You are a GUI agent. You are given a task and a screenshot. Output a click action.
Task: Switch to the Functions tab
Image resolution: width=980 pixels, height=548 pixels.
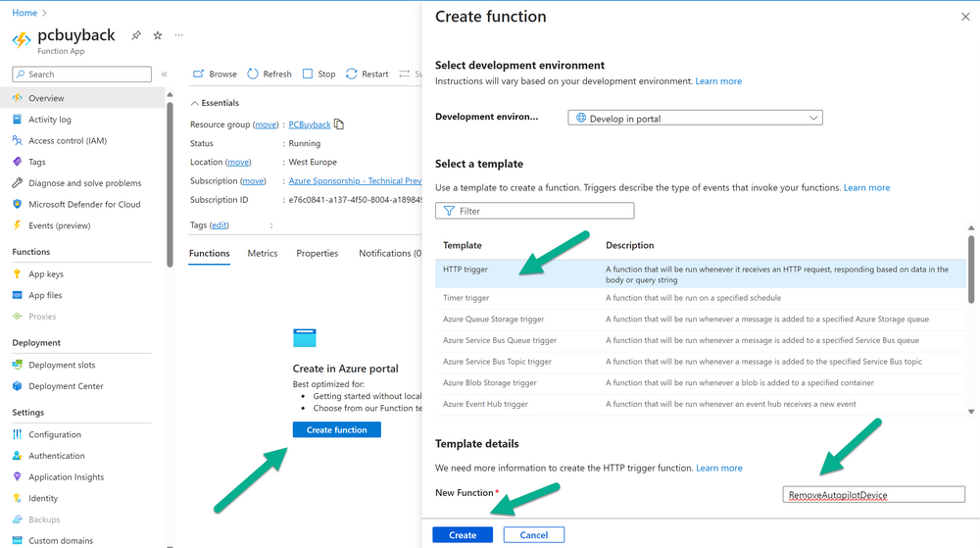click(x=210, y=253)
